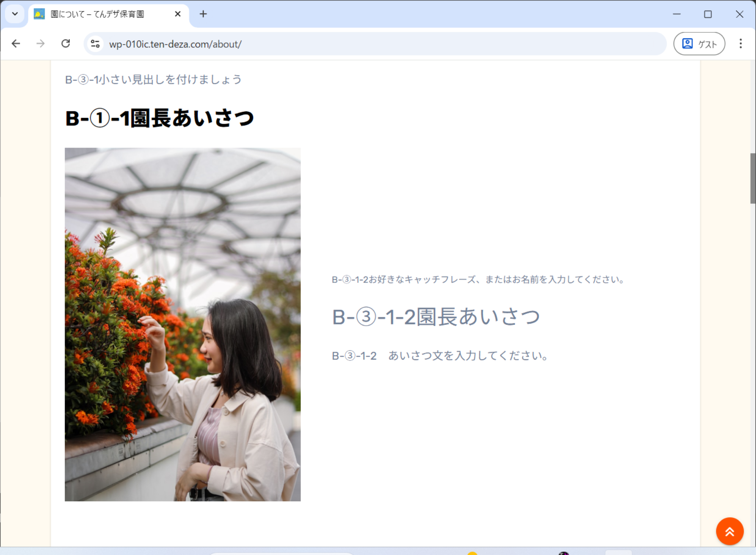The image size is (756, 555).
Task: Expand the tab search dropdown
Action: pos(15,14)
